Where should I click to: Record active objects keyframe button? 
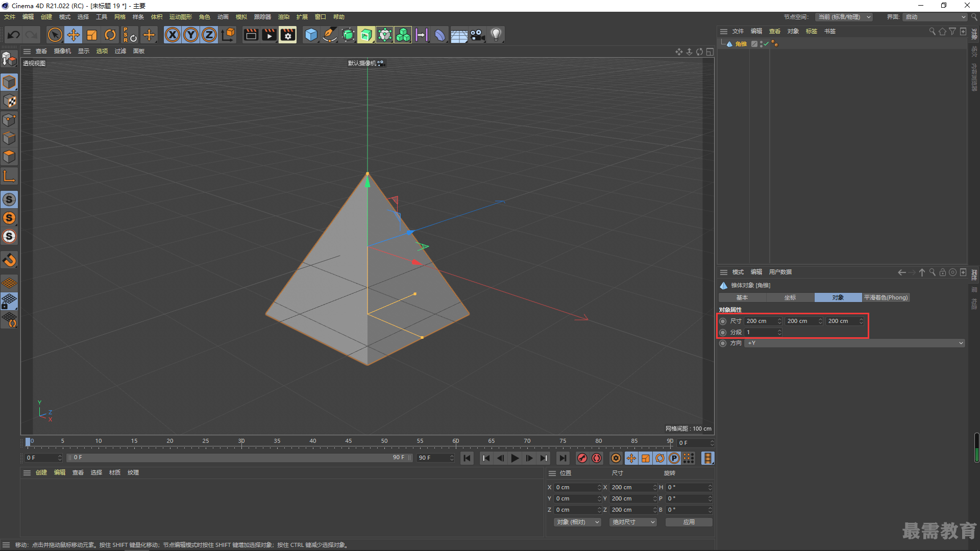[x=582, y=458]
